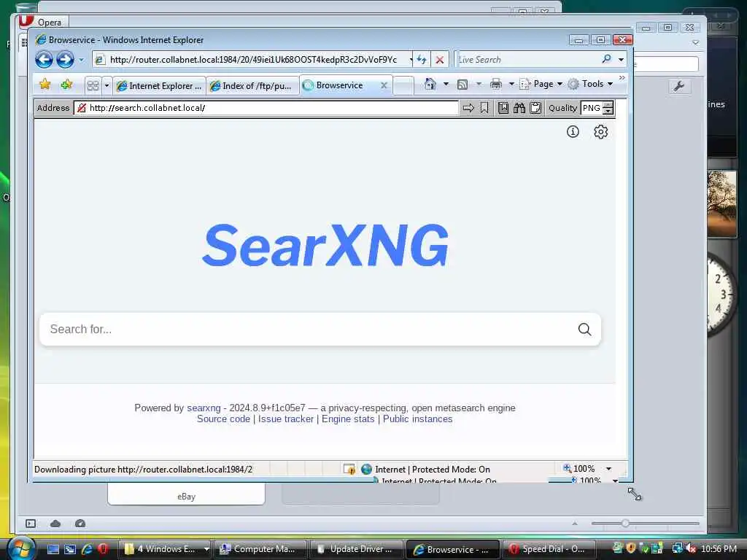
Task: Stop loading with the red X icon
Action: point(440,60)
